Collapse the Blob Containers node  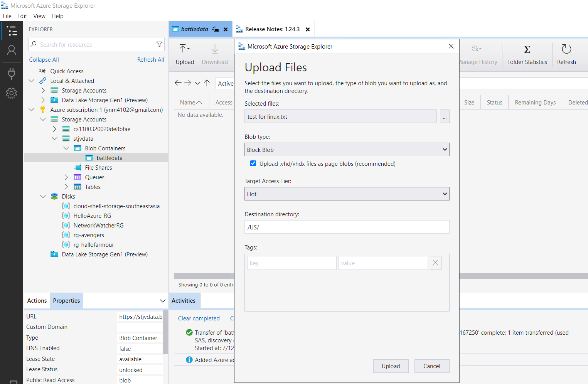click(x=66, y=148)
